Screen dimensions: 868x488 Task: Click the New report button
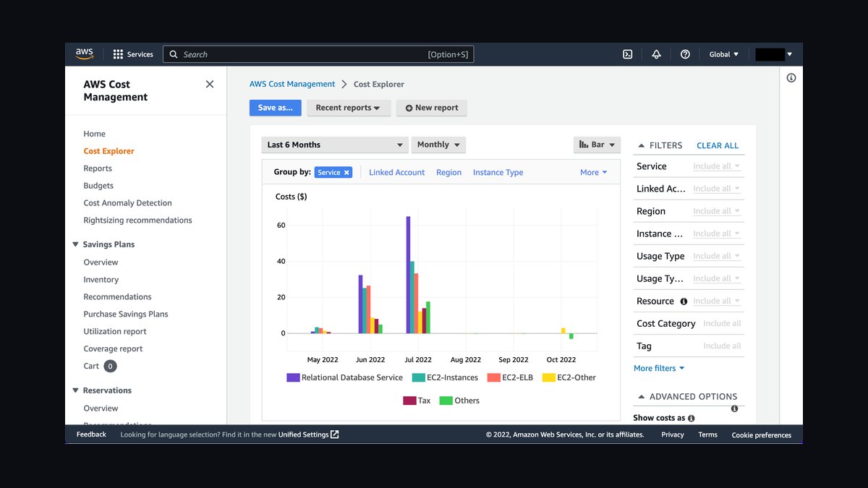point(432,108)
